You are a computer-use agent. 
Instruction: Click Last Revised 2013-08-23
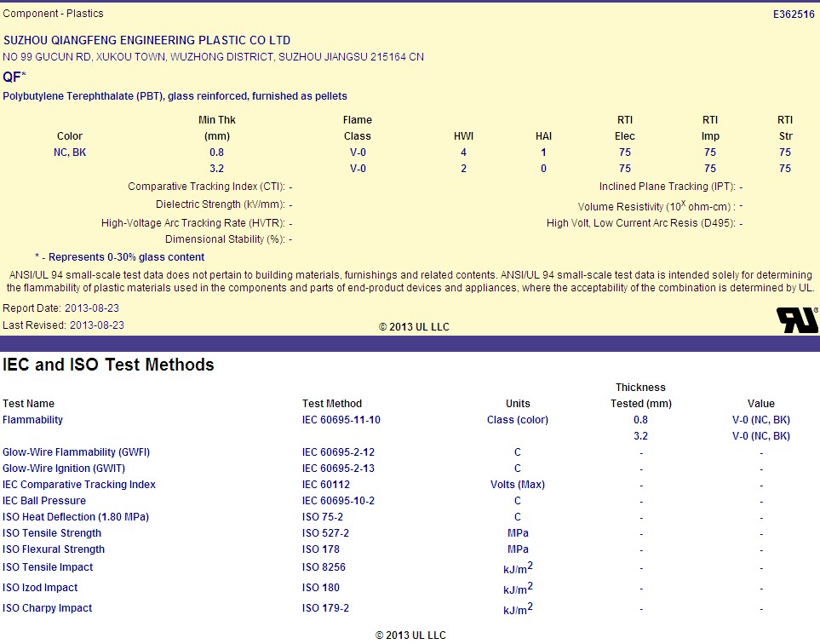coord(63,325)
